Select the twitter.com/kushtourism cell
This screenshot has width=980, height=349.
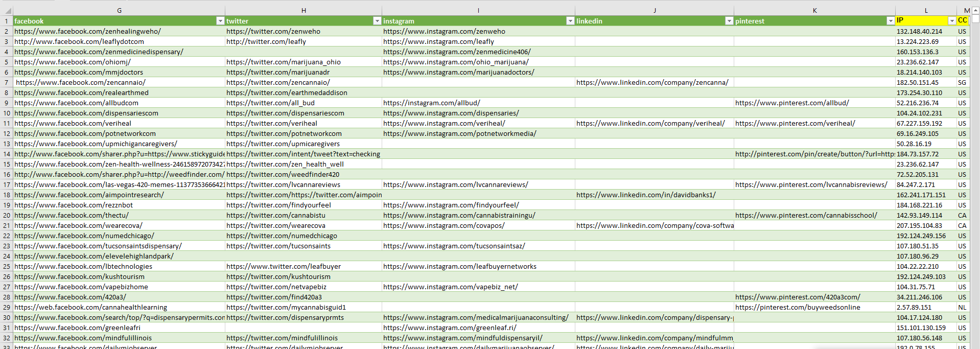(304, 276)
